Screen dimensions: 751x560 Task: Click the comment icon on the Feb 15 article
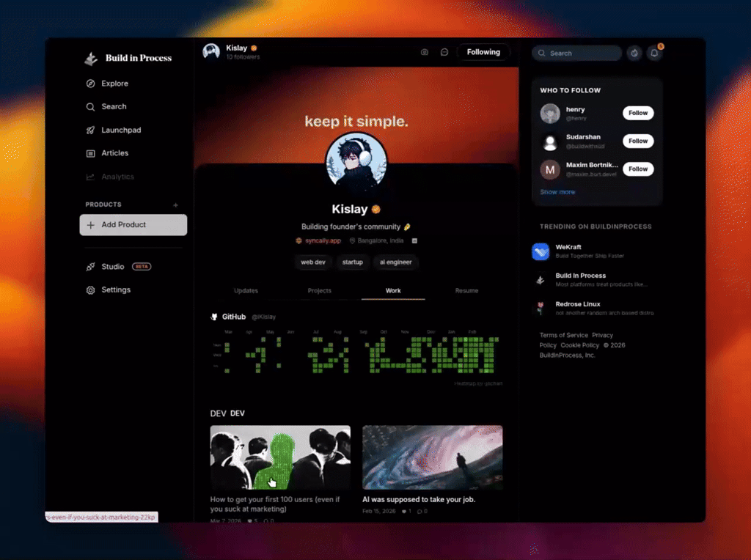(419, 511)
